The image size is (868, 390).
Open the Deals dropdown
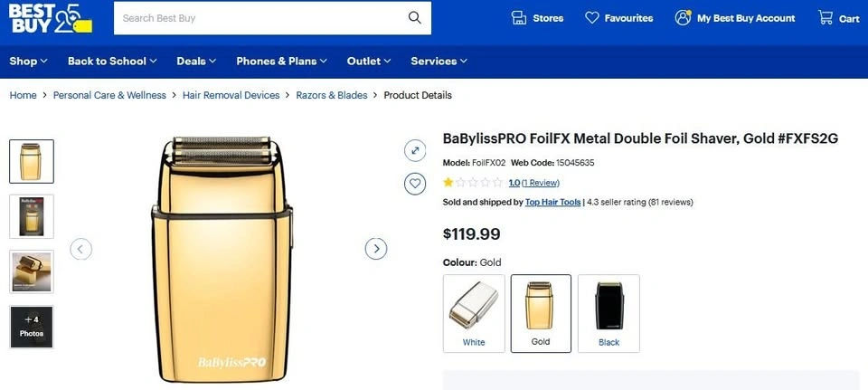pos(196,61)
